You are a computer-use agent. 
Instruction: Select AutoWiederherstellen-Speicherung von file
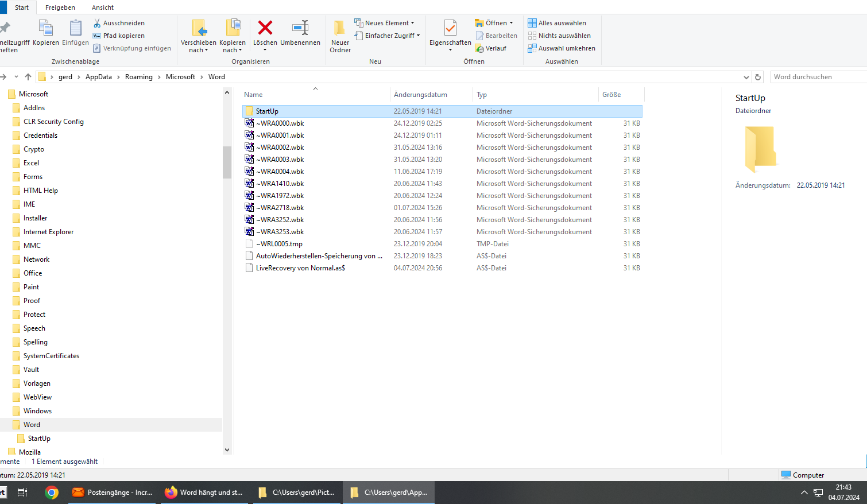[x=319, y=256]
